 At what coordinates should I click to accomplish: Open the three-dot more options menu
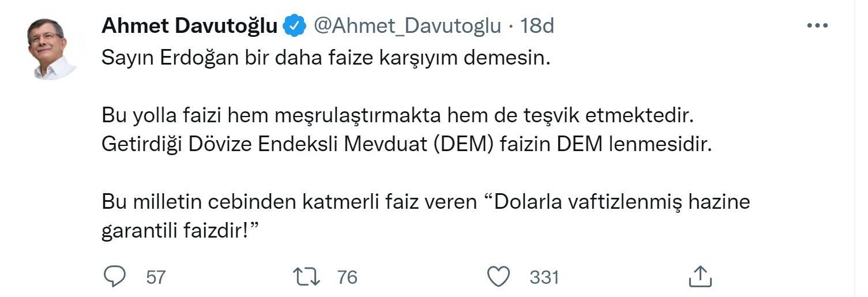tap(817, 26)
